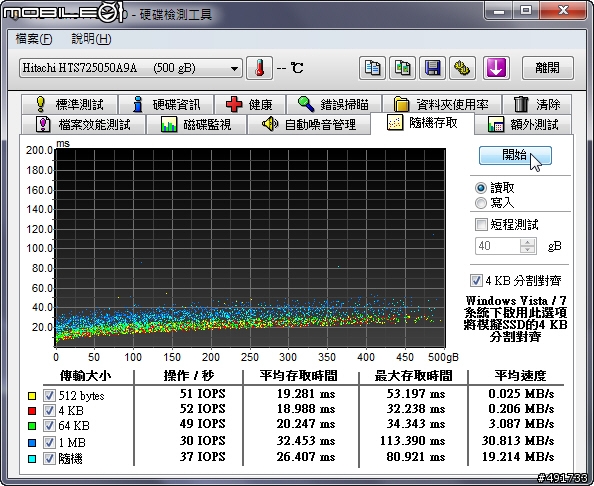
Task: Click the floppy disk save screenshot icon
Action: click(x=432, y=68)
